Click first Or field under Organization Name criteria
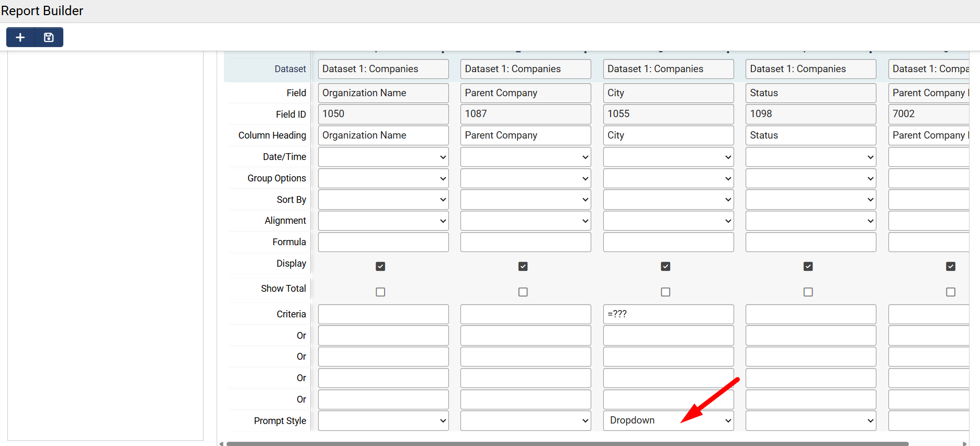980x446 pixels. [383, 336]
